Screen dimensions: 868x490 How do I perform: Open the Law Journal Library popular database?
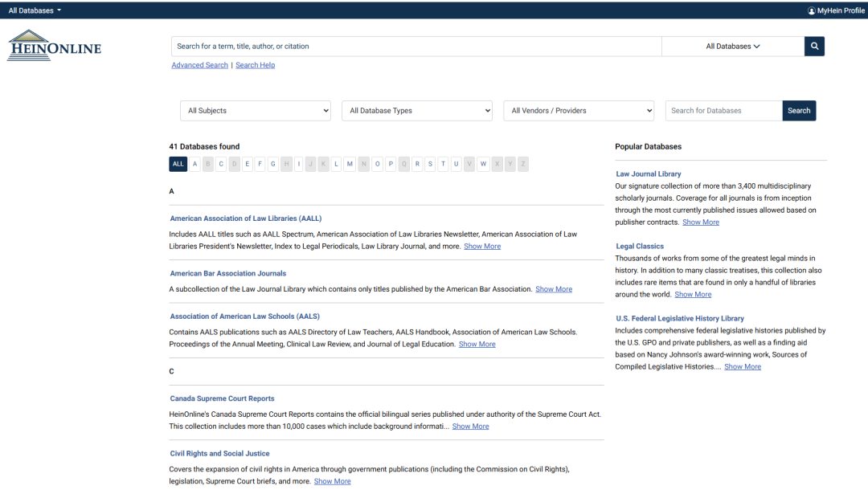coord(649,174)
